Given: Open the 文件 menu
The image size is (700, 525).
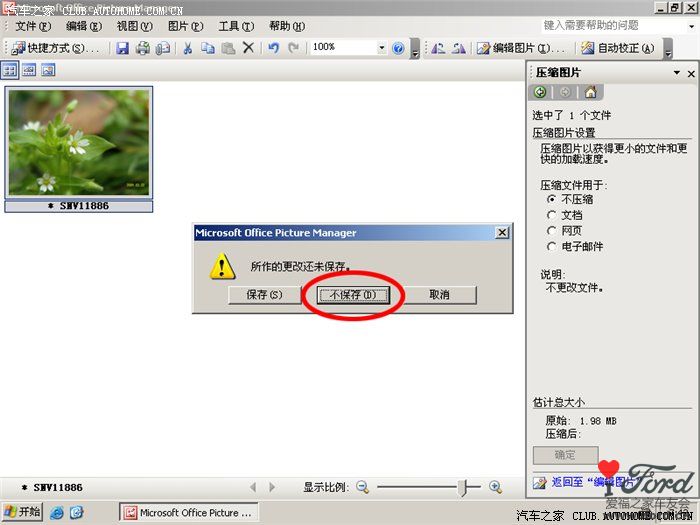Looking at the screenshot, I should point(33,26).
